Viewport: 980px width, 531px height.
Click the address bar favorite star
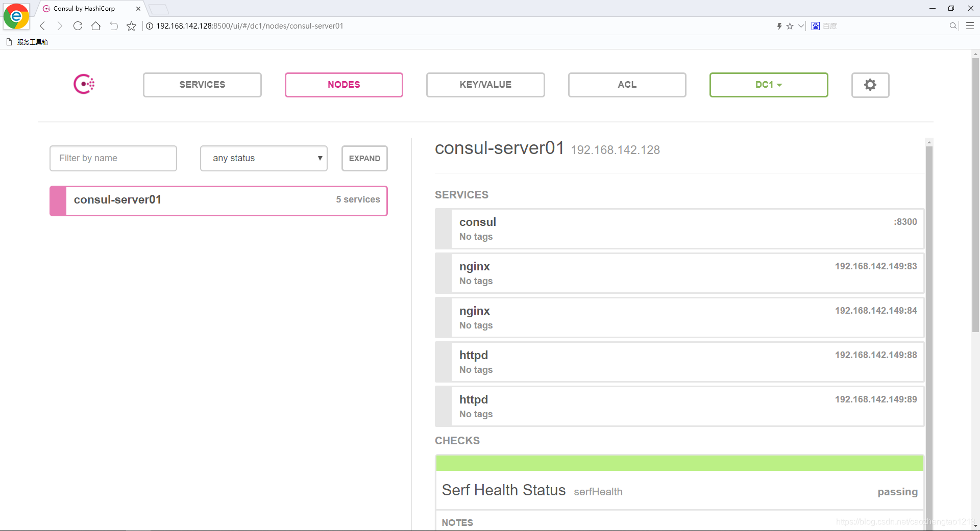790,26
